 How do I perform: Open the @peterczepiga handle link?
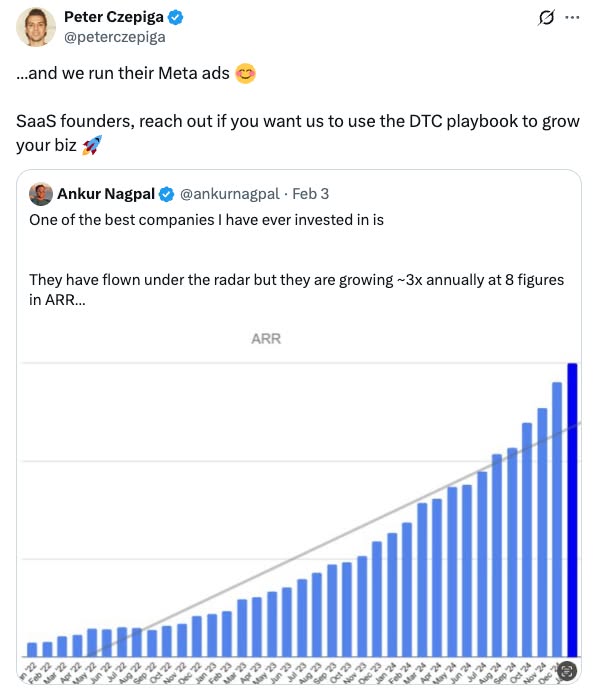[x=115, y=37]
